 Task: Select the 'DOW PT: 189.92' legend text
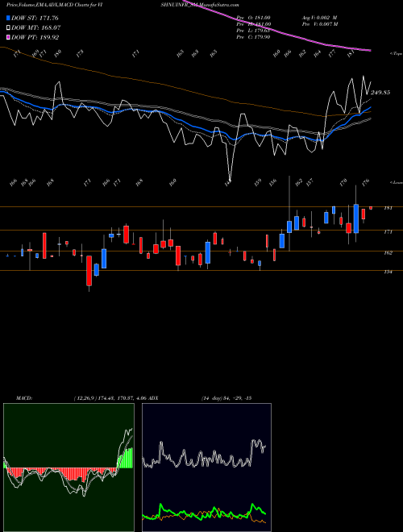(x=35, y=37)
